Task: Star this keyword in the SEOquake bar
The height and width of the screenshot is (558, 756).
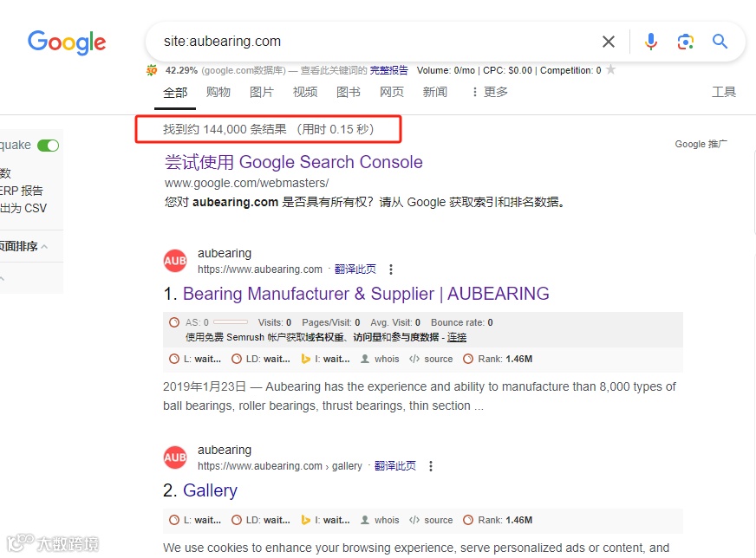Action: click(x=611, y=70)
